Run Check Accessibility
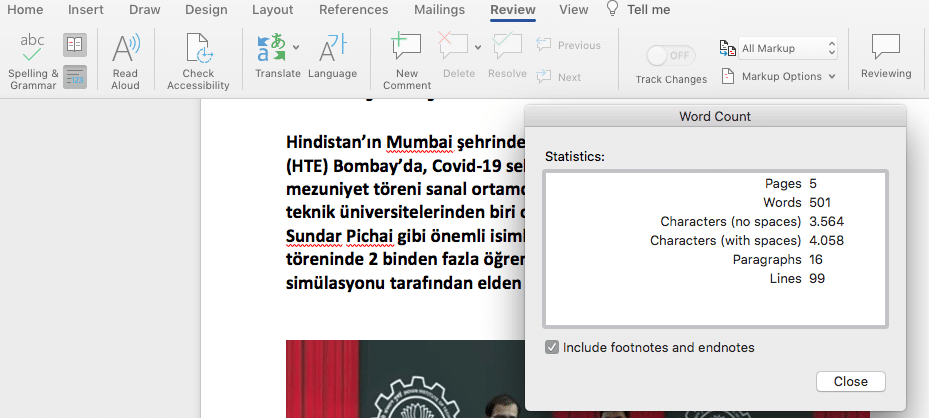The width and height of the screenshot is (929, 418). coord(198,62)
